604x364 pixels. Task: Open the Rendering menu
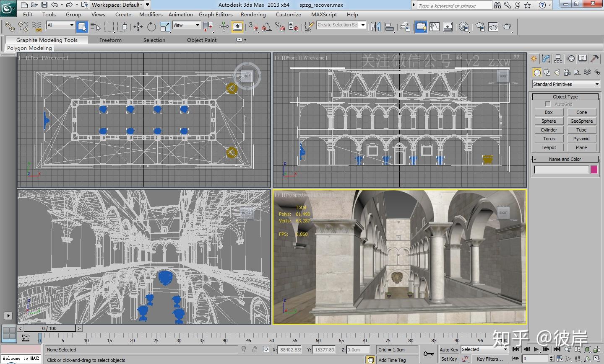(x=253, y=14)
